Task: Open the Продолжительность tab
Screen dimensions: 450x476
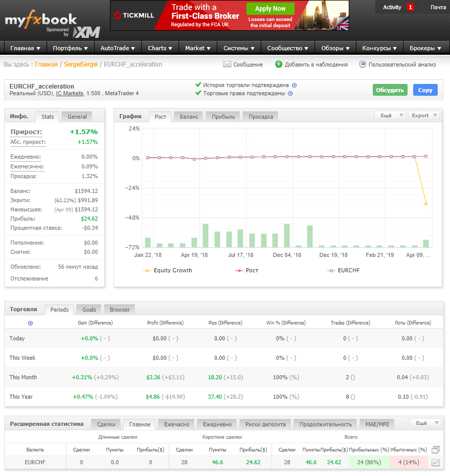Action: (326, 424)
